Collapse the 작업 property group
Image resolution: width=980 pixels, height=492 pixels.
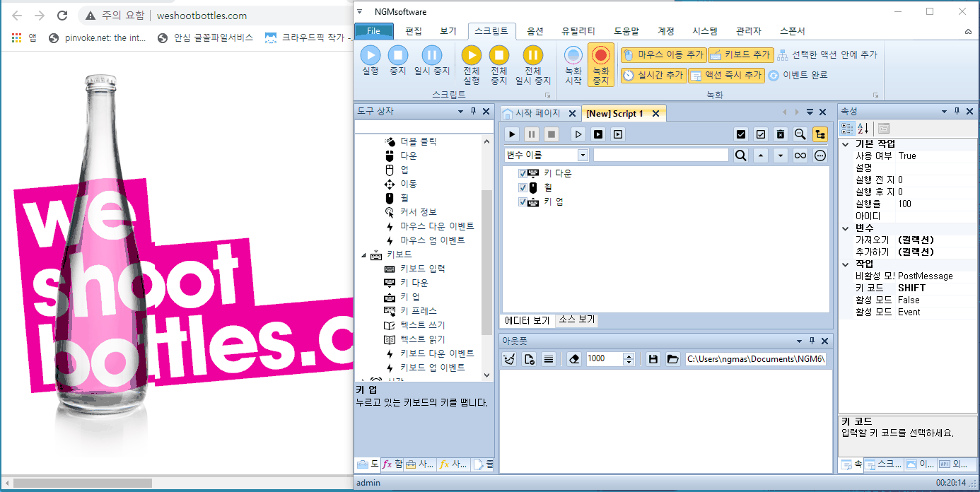[845, 264]
